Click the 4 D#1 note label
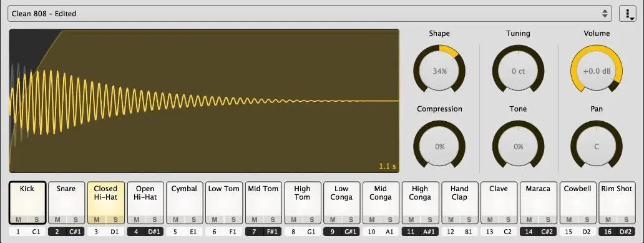 [x=145, y=232]
